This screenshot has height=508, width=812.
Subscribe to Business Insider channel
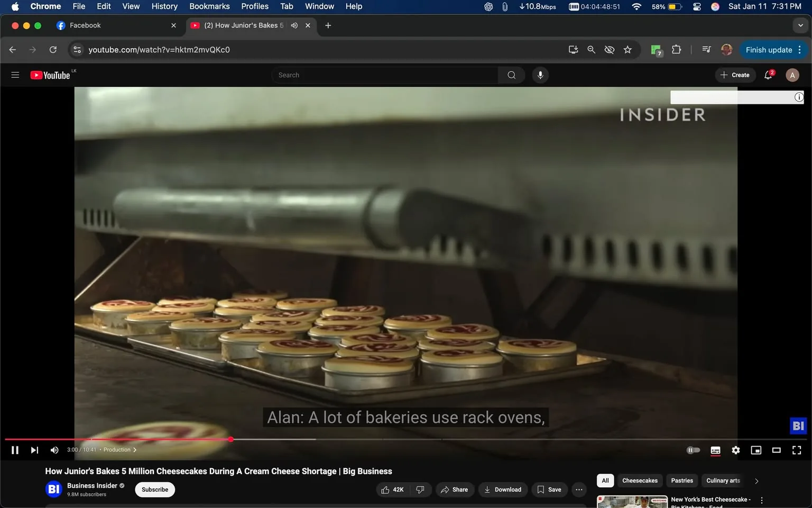click(x=154, y=489)
